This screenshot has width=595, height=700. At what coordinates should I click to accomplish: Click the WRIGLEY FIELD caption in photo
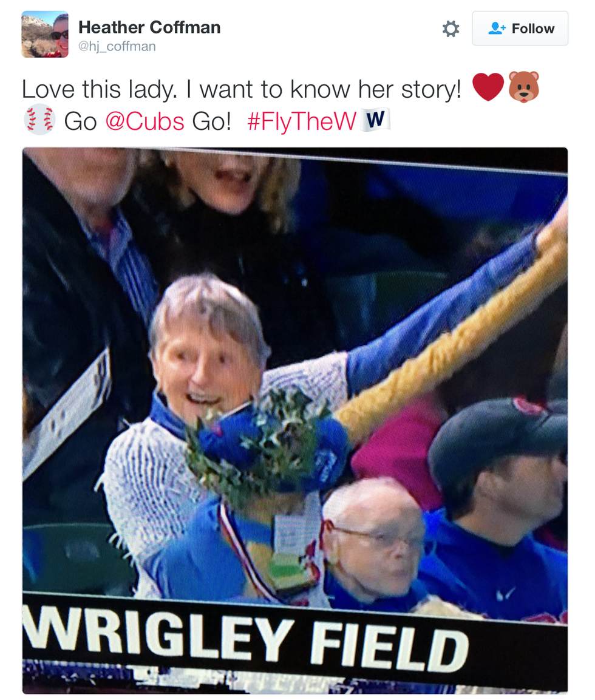(246, 639)
